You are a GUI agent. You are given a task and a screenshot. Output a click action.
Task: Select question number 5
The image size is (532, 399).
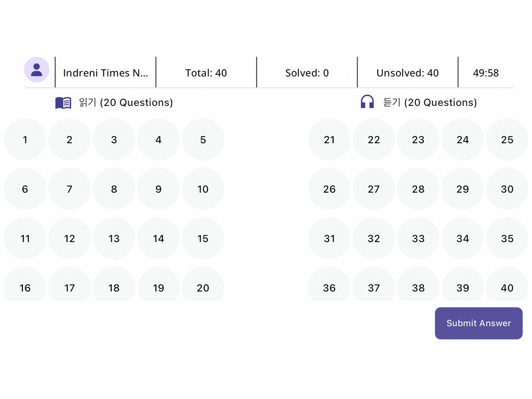tap(203, 139)
